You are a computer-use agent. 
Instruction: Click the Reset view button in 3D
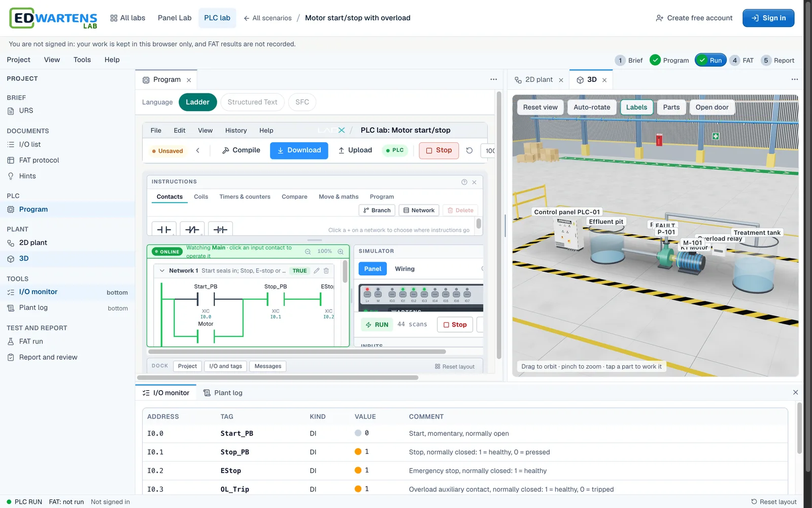(540, 107)
